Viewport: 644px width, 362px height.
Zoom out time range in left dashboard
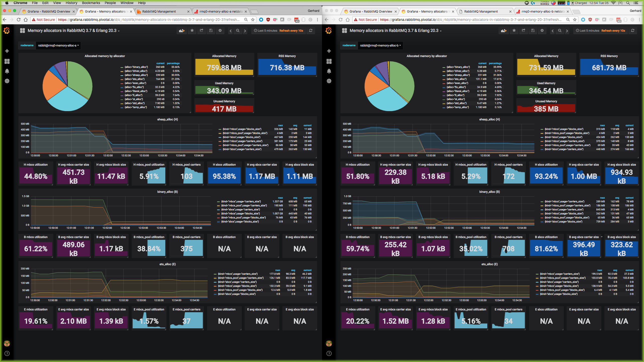pyautogui.click(x=238, y=31)
